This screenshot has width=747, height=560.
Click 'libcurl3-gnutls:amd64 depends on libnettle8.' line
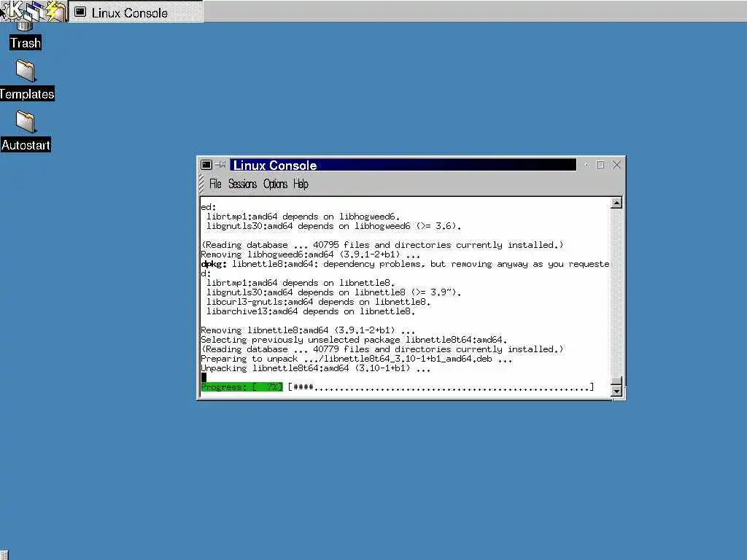318,302
